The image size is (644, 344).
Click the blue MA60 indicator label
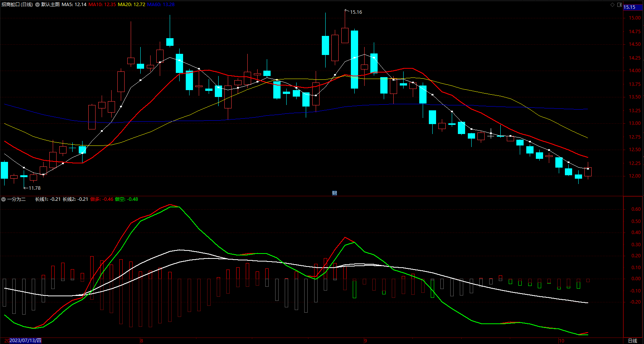click(x=161, y=5)
